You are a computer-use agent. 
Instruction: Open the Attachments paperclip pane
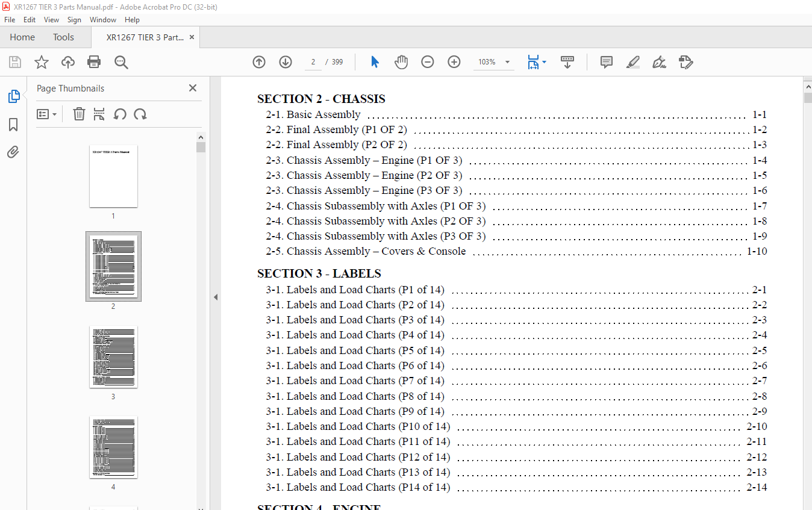(13, 152)
